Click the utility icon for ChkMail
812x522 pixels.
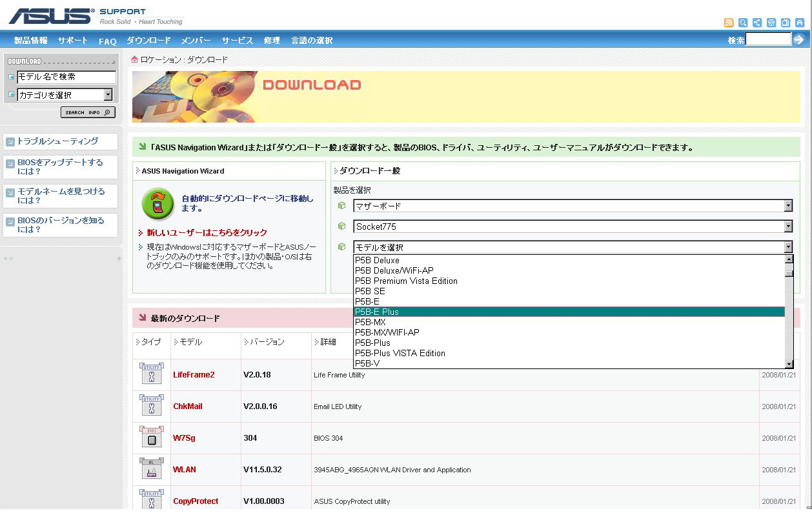click(x=152, y=406)
